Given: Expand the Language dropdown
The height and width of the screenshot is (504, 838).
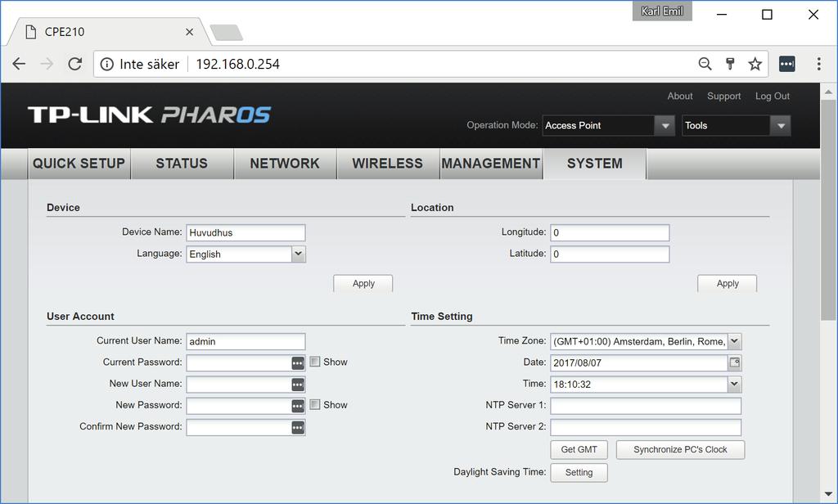Looking at the screenshot, I should [298, 254].
